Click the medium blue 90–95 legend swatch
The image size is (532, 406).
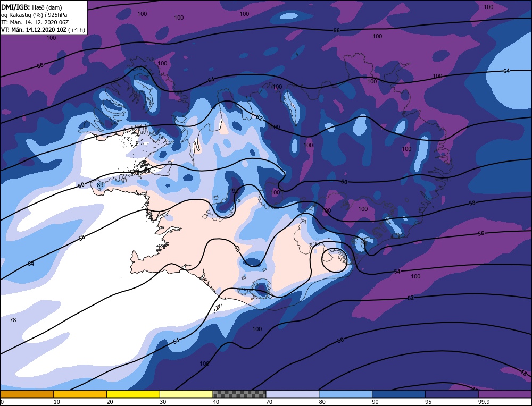click(x=398, y=394)
